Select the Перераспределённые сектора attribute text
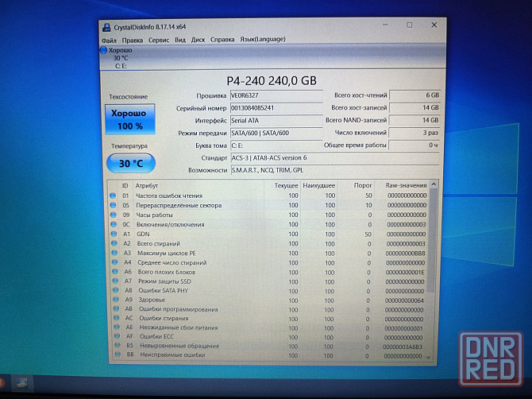532x399 pixels. (179, 205)
